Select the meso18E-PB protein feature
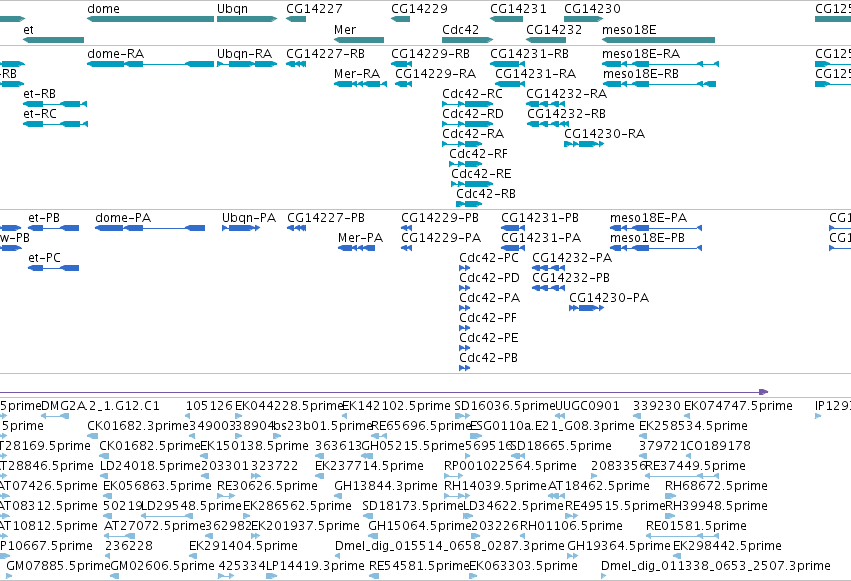This screenshot has height=581, width=851. 656,248
